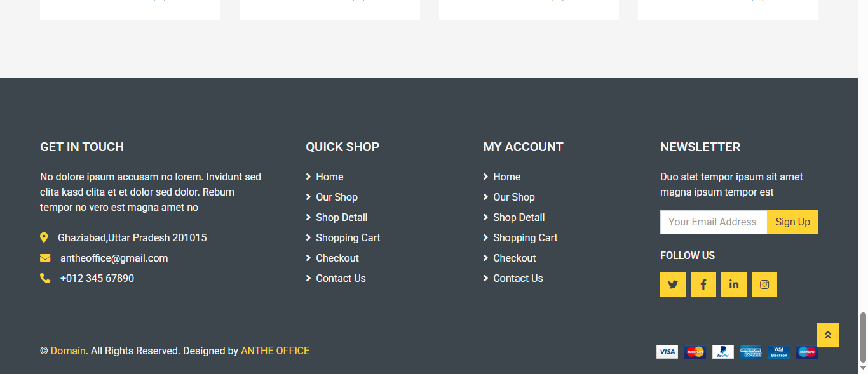The height and width of the screenshot is (374, 868).
Task: Focus the Your Email Address field
Action: click(713, 222)
